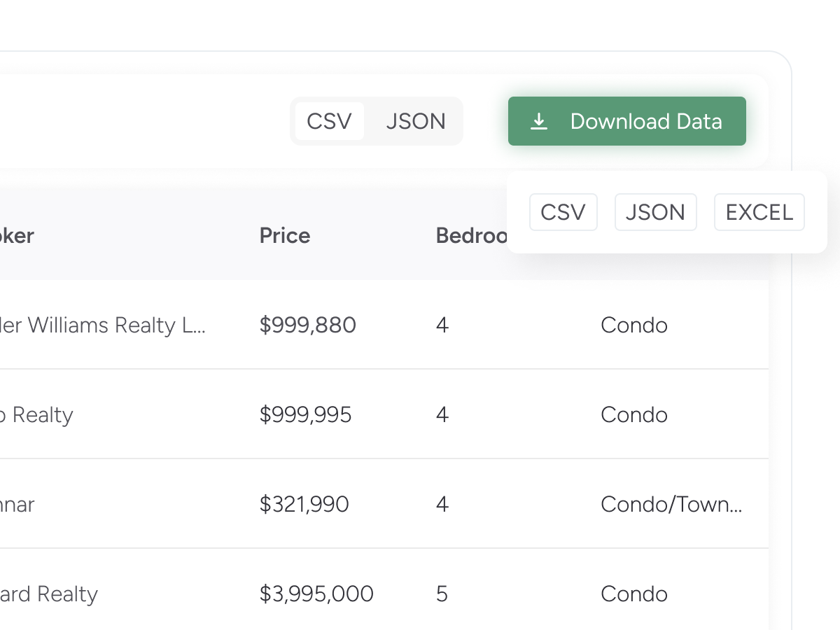Select the Keller Williams Realty broker cell
840x630 pixels.
tap(101, 325)
